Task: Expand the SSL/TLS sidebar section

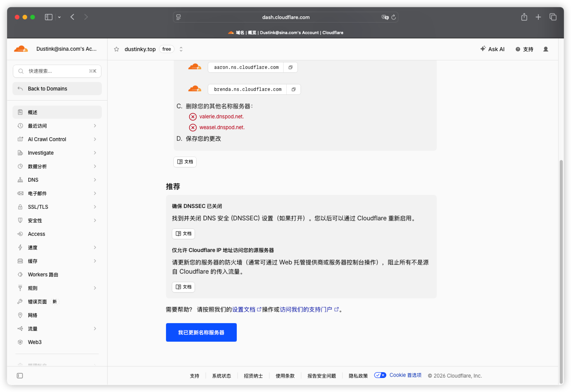Action: pos(57,207)
